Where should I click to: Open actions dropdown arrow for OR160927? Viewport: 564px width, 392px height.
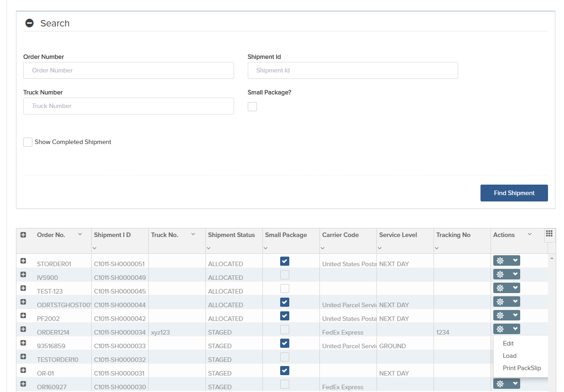(x=515, y=384)
